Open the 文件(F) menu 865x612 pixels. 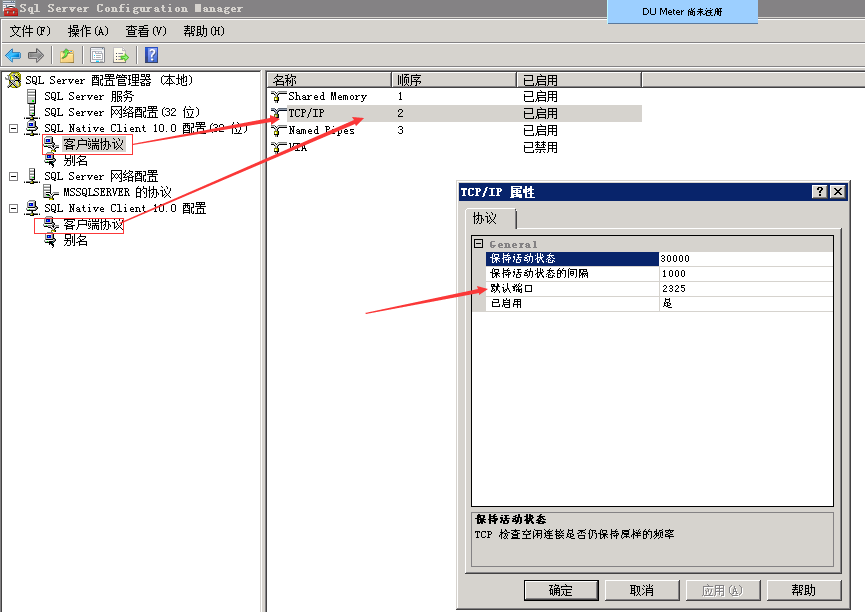[30, 31]
